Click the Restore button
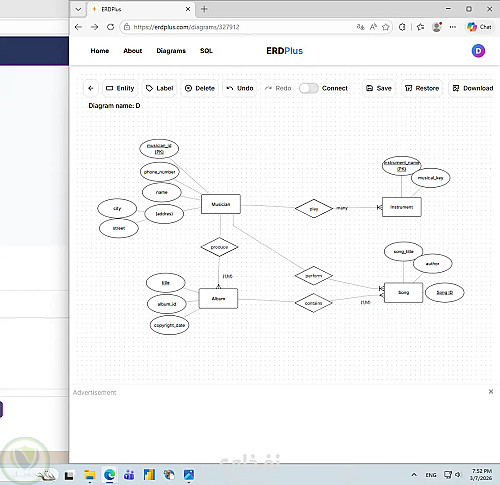Viewport: 500px width, 485px height. [422, 88]
